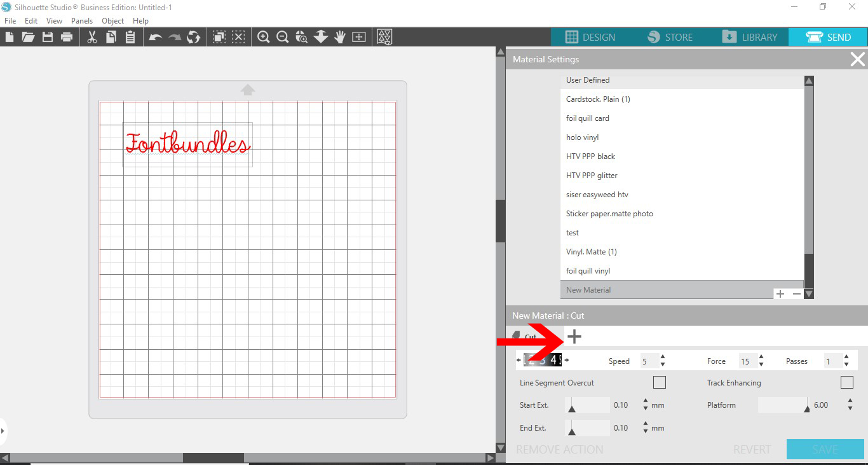Click the Paste clipboard icon
Screen dimensions: 868x465
(x=130, y=37)
